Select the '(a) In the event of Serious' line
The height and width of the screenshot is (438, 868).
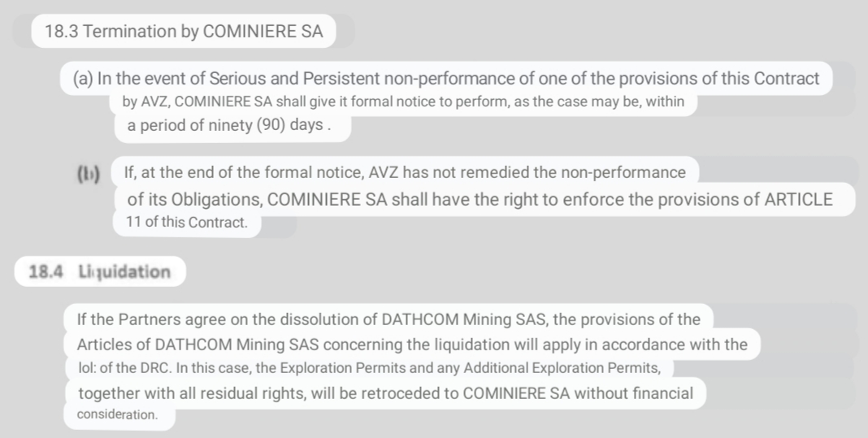click(x=447, y=79)
